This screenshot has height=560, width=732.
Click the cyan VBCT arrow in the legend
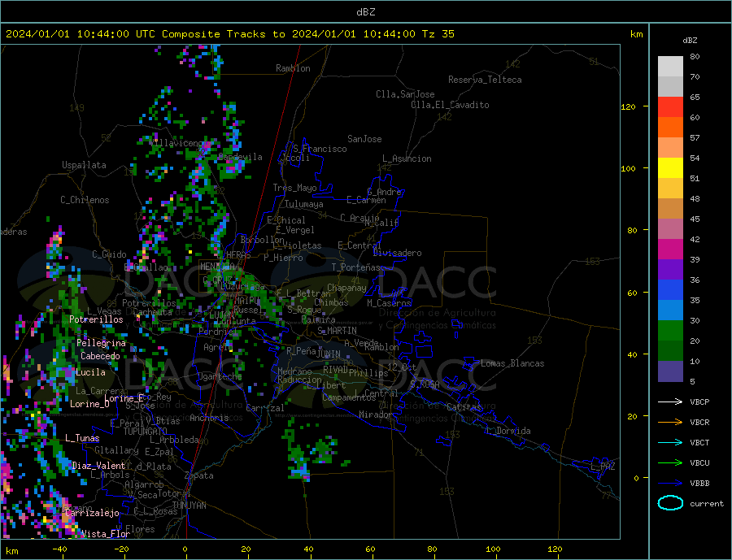(x=670, y=442)
